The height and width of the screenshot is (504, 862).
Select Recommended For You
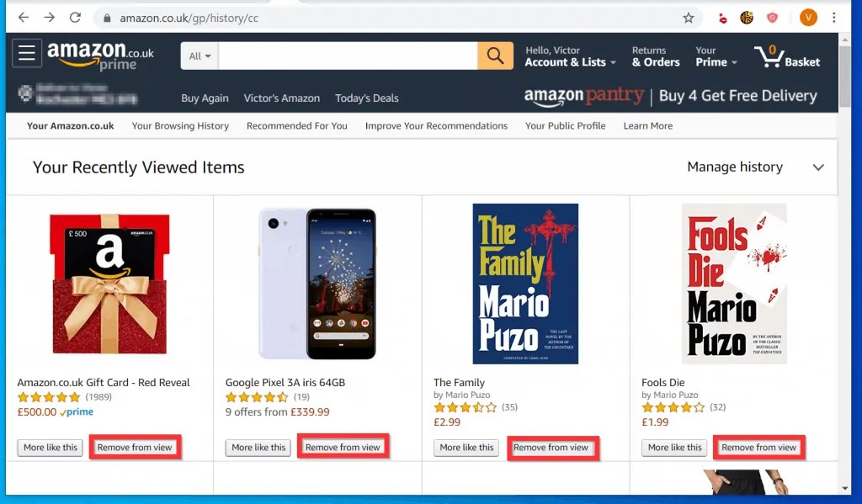(296, 125)
